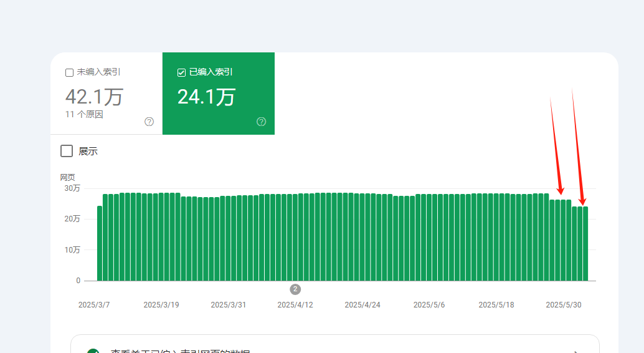The width and height of the screenshot is (644, 353).
Task: Tick the 未编入索引 checkbox
Action: 69,73
